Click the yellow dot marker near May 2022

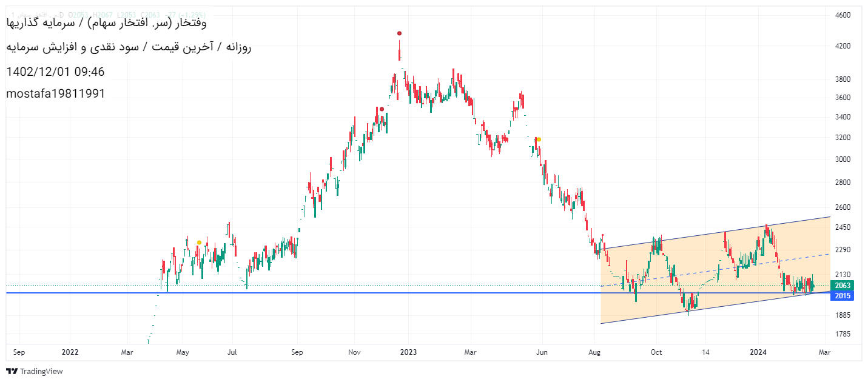pyautogui.click(x=199, y=243)
